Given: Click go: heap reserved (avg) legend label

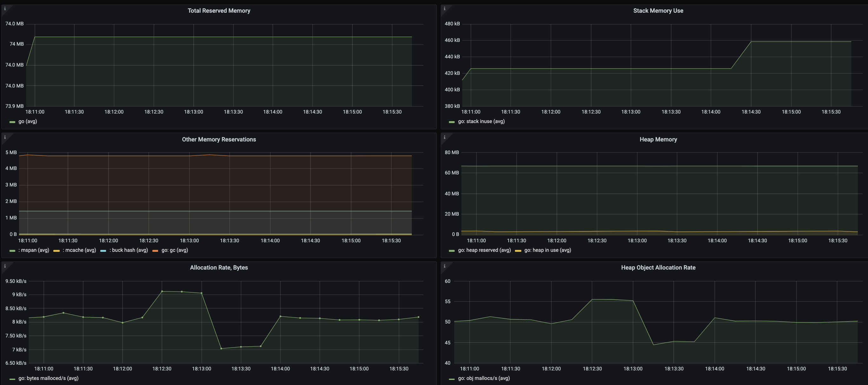Looking at the screenshot, I should 484,250.
